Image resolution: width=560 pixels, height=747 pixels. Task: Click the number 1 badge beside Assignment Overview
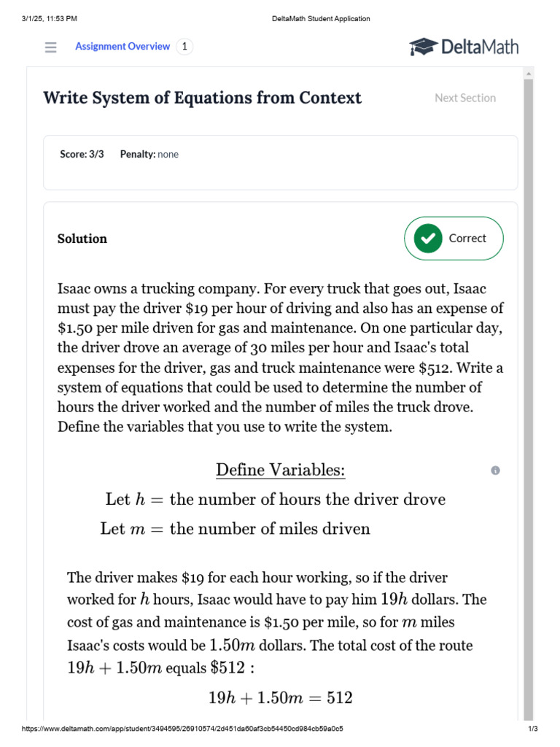(184, 47)
